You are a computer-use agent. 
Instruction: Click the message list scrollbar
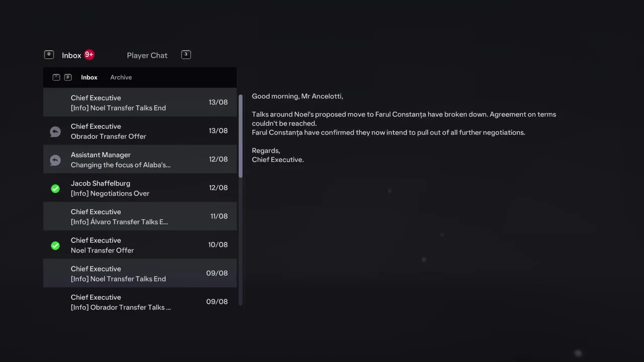tap(240, 136)
